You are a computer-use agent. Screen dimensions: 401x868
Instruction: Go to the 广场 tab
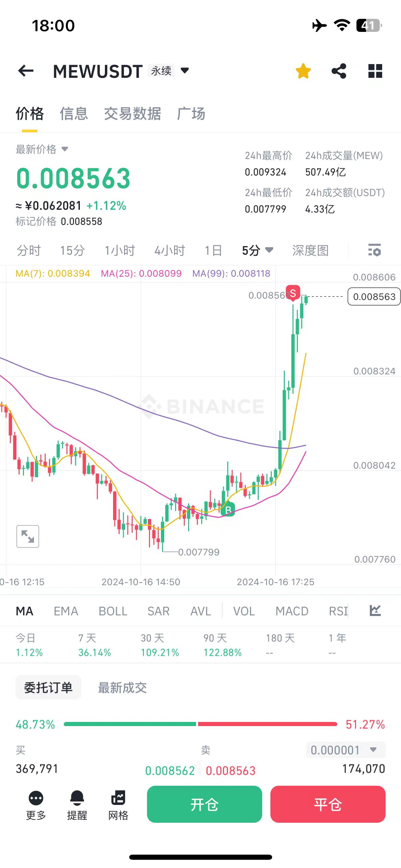click(191, 113)
